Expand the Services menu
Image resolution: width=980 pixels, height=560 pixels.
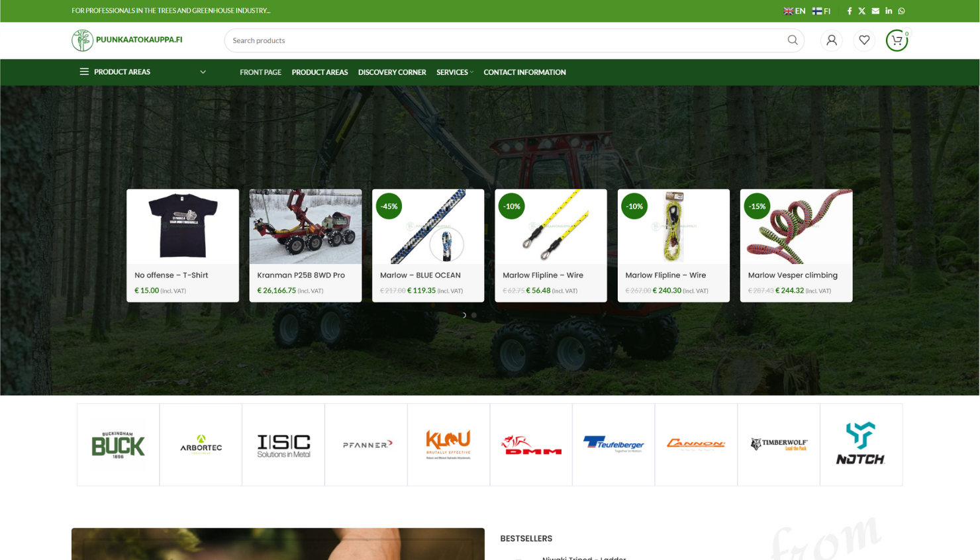click(454, 73)
